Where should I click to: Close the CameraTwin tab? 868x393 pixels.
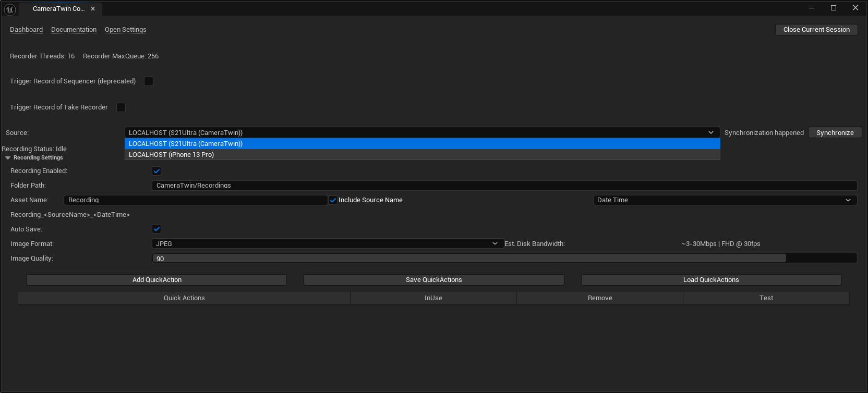pos(93,9)
